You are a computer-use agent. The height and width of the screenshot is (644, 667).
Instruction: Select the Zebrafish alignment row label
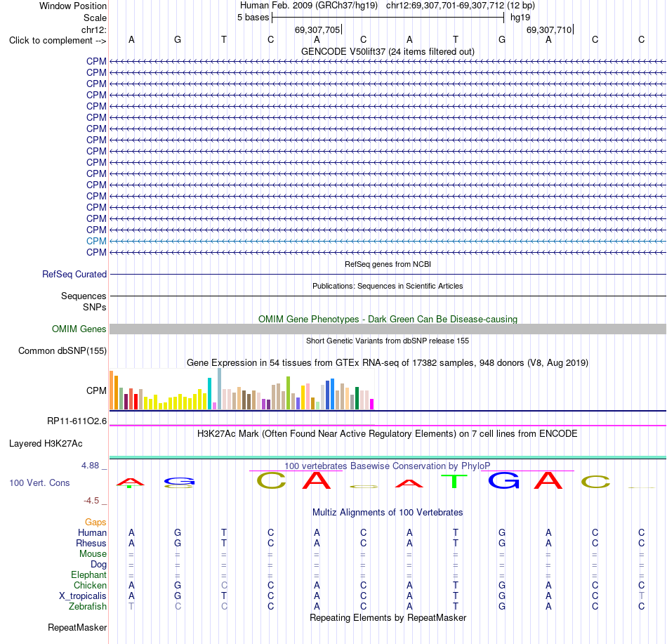tap(88, 607)
